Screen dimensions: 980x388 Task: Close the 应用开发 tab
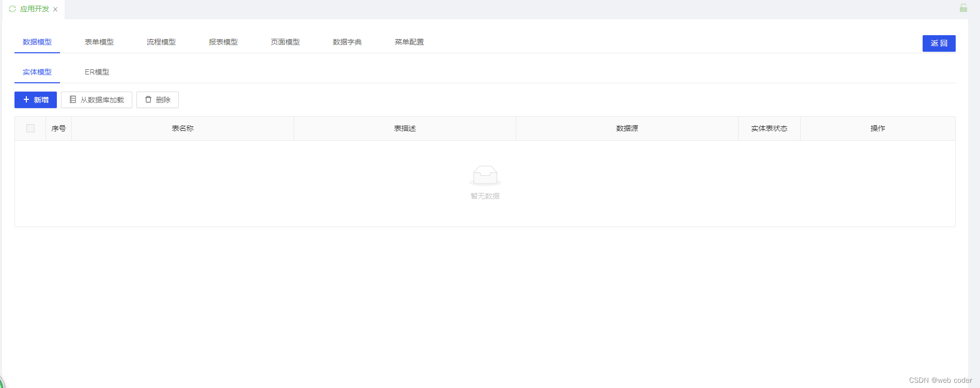(x=55, y=9)
